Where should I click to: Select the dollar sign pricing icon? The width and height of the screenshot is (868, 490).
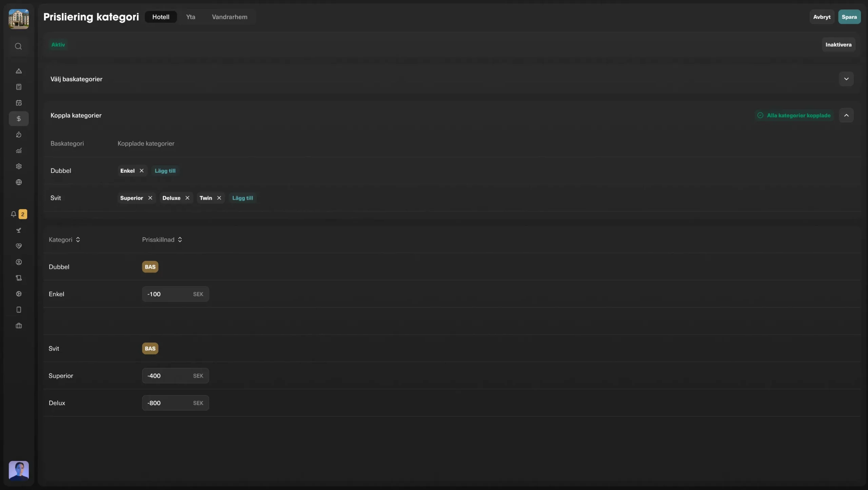tap(19, 119)
